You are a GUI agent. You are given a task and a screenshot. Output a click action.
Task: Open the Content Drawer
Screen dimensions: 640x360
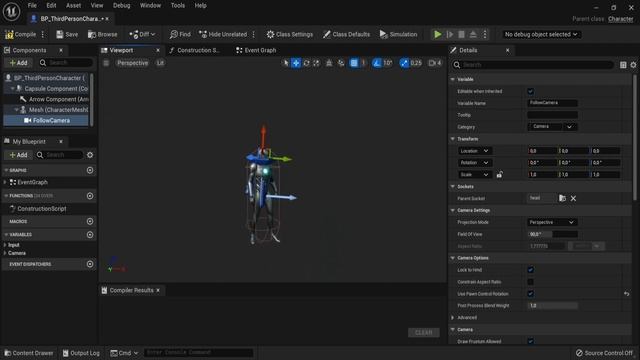29,353
